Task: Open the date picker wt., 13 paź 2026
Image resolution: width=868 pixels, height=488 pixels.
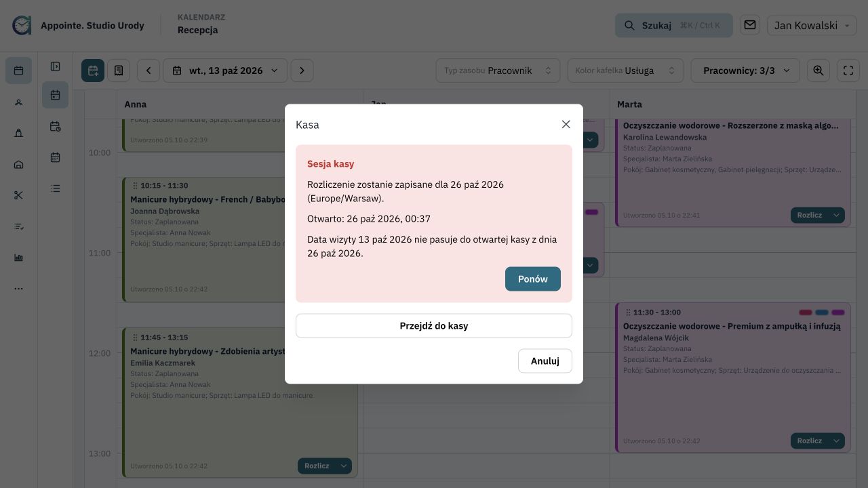Action: (x=225, y=70)
